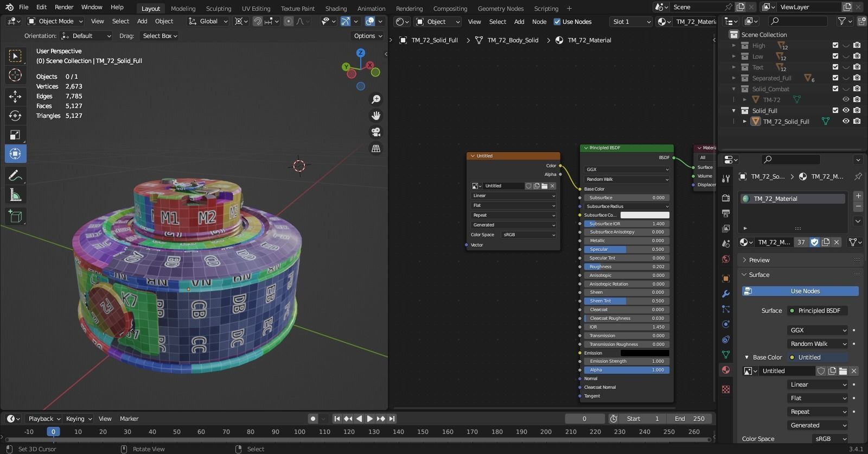Play the animation forward
This screenshot has height=454, width=868.
click(x=370, y=419)
